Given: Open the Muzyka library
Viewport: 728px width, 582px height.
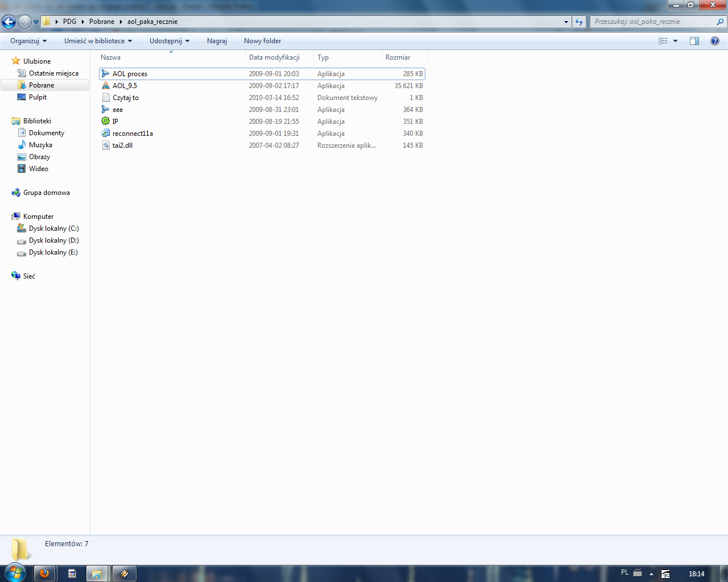Looking at the screenshot, I should point(40,145).
